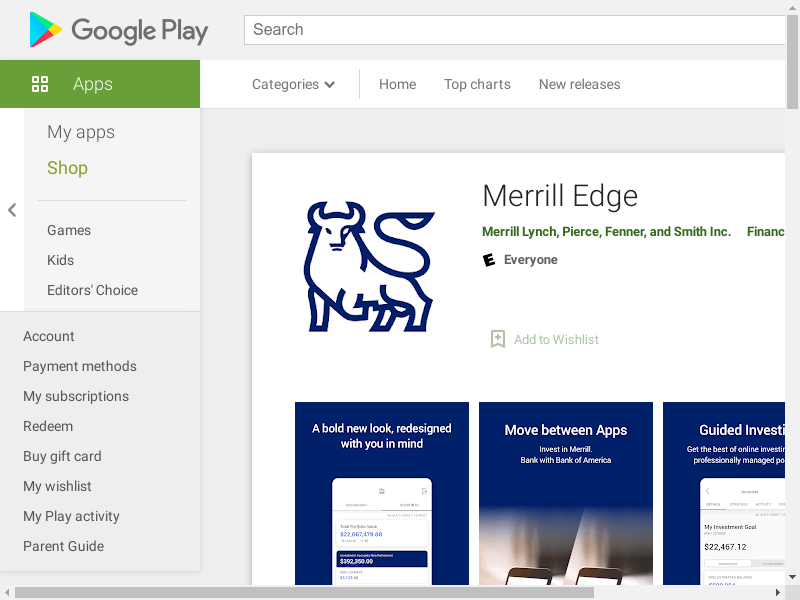Click the Add to Wishlist text
This screenshot has width=800, height=600.
556,339
